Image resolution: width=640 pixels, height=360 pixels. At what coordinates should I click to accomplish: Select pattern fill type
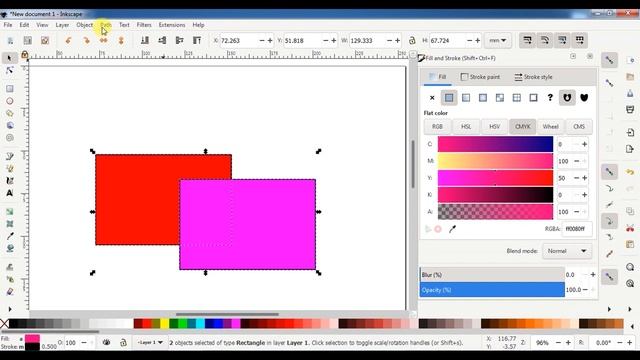click(x=517, y=98)
